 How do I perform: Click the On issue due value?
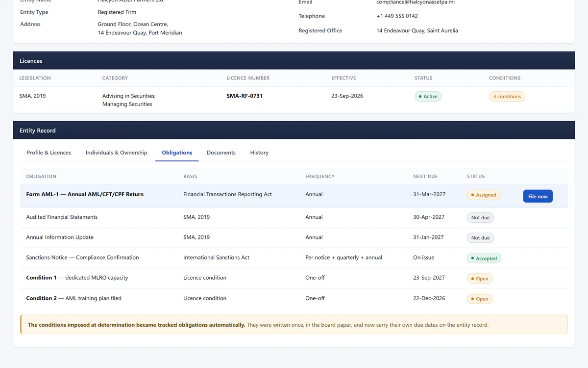pyautogui.click(x=423, y=258)
